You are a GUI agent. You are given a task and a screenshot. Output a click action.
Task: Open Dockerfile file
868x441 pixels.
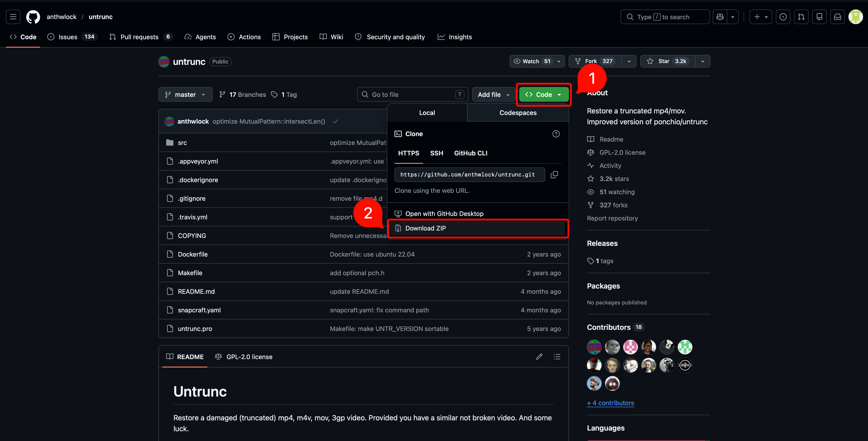tap(193, 255)
